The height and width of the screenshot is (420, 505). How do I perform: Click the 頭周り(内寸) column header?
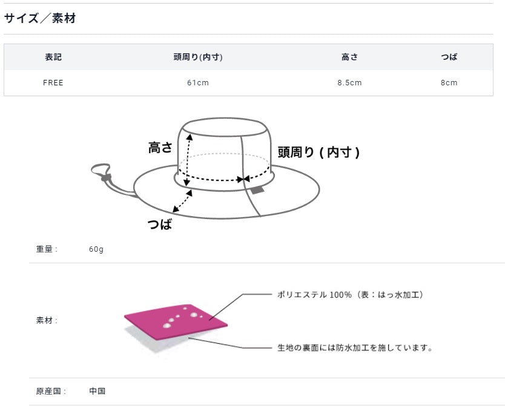[198, 57]
